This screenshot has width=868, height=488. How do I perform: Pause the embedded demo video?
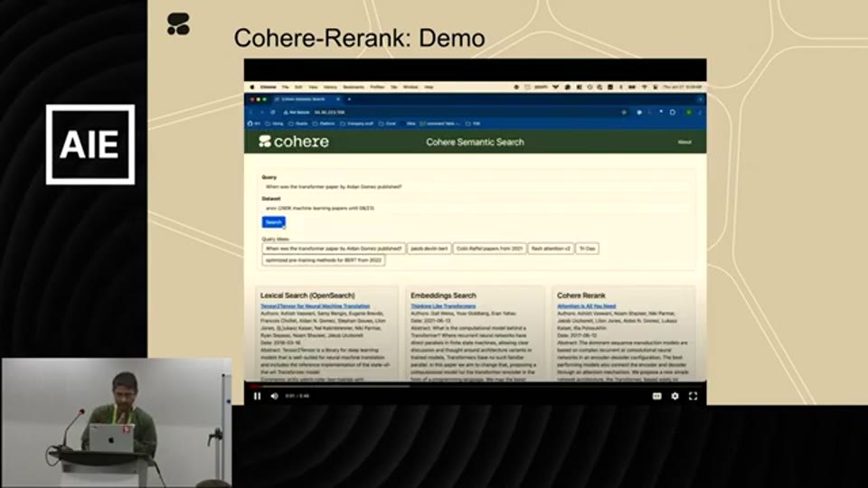(258, 396)
